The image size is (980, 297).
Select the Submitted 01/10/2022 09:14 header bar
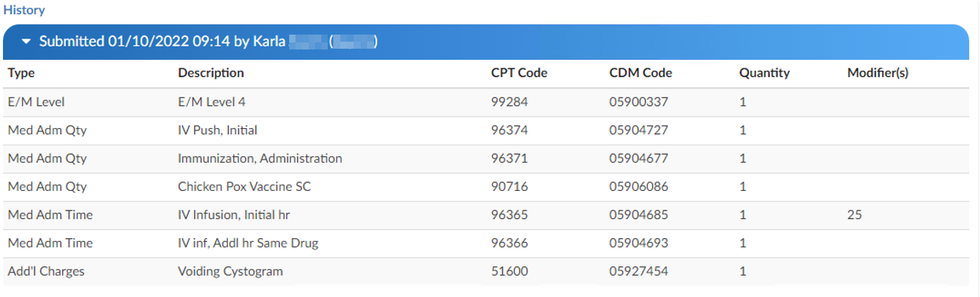[x=486, y=42]
